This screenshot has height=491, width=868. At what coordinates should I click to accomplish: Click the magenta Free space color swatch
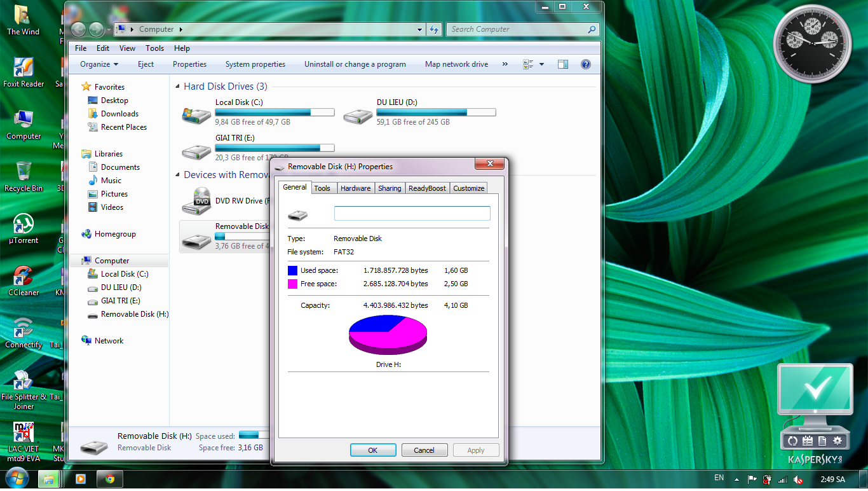click(x=292, y=284)
